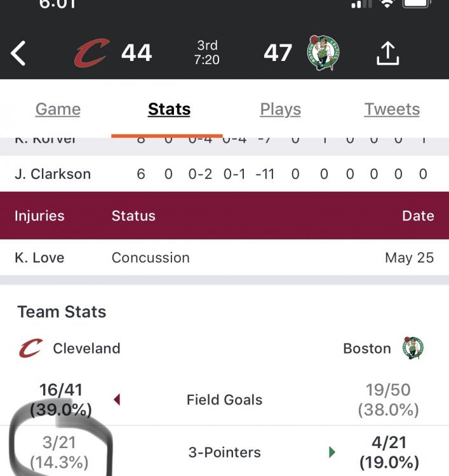Tap the 3rd quarter 7:20 game clock
Screen dimensions: 449x476
(207, 53)
